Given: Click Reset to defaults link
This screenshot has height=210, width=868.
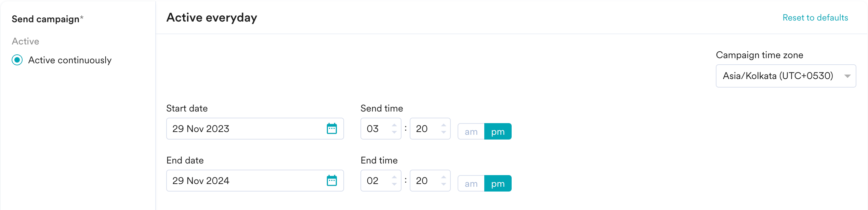Looking at the screenshot, I should pyautogui.click(x=815, y=18).
